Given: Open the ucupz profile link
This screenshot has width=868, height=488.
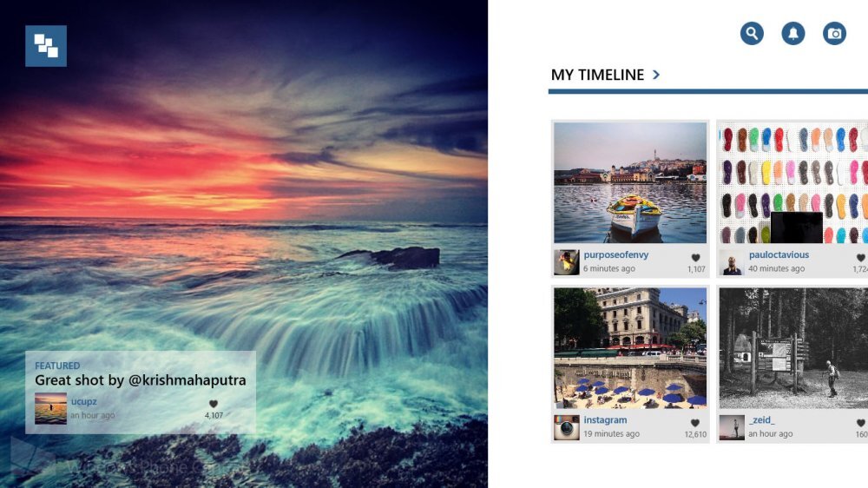Looking at the screenshot, I should click(x=83, y=401).
